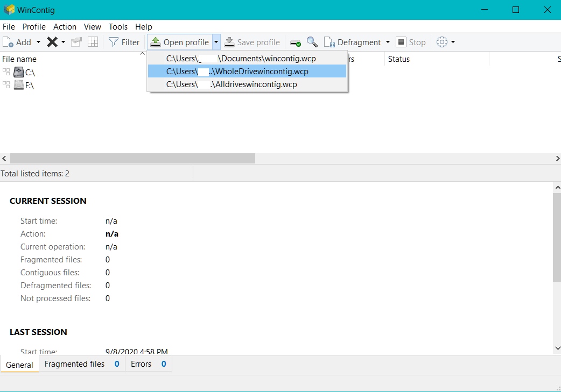This screenshot has height=392, width=561.
Task: Click the LAST SESSION heading
Action: (x=38, y=332)
